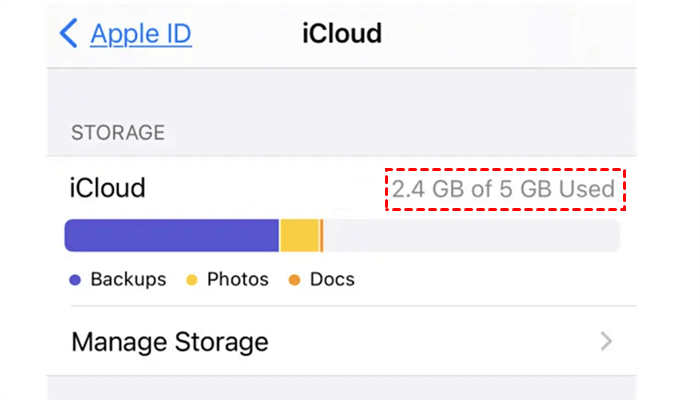Go back to Apple ID
Image resolution: width=700 pixels, height=400 pixels.
[141, 34]
